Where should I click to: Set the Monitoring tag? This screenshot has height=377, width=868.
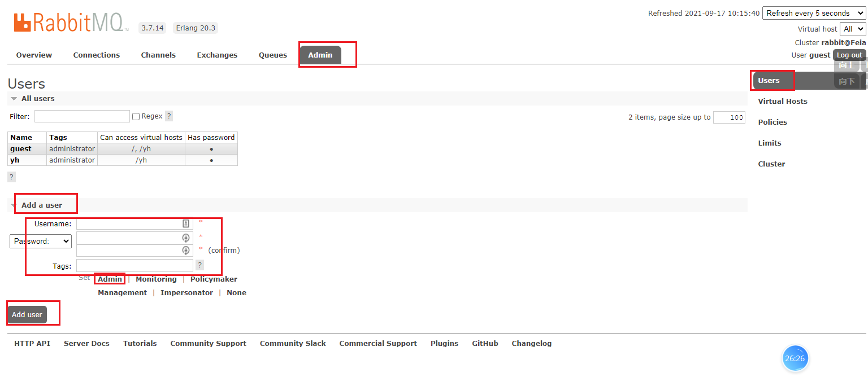(x=156, y=279)
